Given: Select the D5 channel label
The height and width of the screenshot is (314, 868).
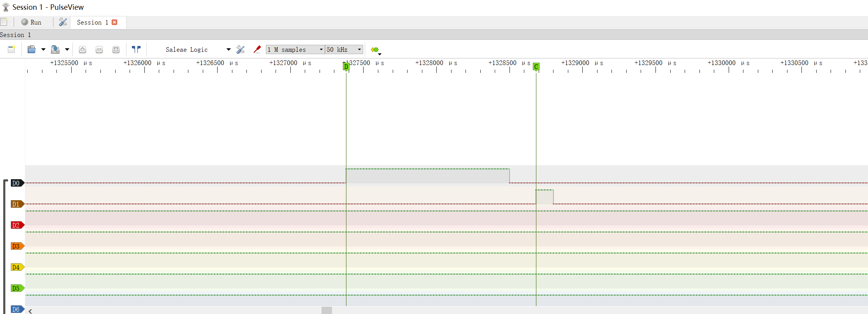Looking at the screenshot, I should click(x=18, y=288).
